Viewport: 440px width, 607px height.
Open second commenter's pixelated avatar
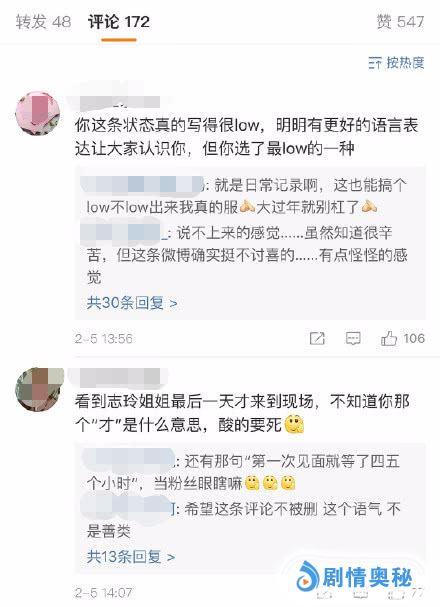tap(38, 389)
